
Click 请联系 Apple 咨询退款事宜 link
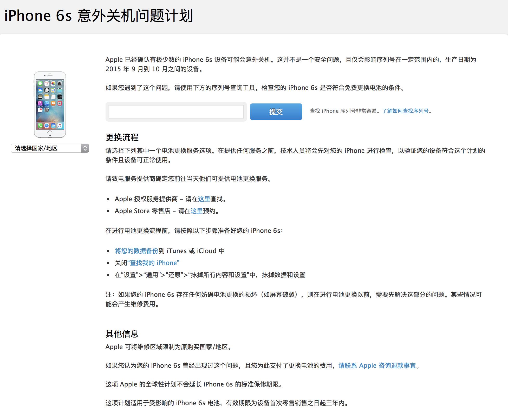[x=377, y=366]
